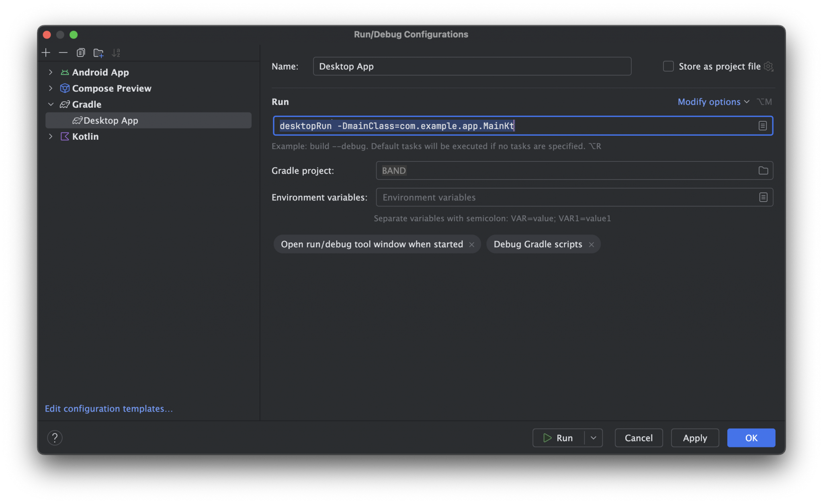Click the Gradle elephant icon
This screenshot has width=823, height=504.
[65, 104]
